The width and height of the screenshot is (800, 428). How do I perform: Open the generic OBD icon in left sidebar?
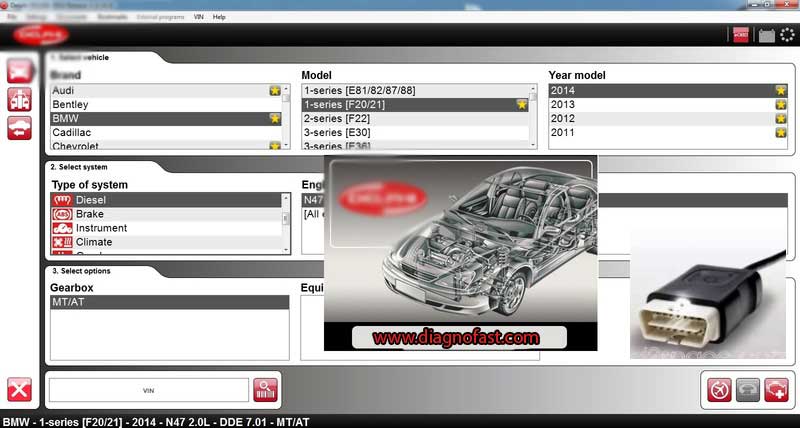tap(19, 99)
